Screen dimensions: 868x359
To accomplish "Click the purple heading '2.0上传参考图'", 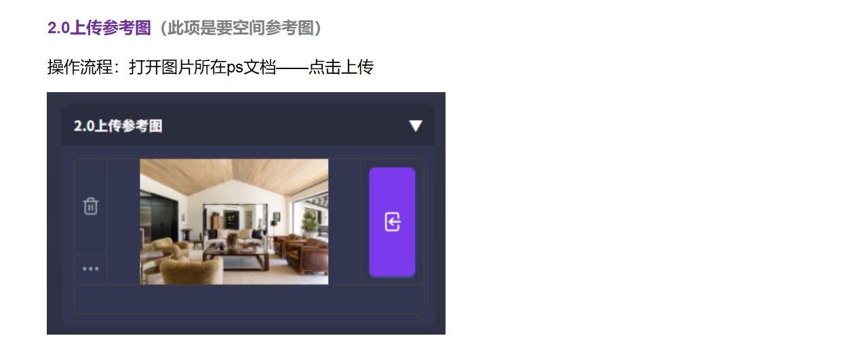I will click(x=99, y=28).
